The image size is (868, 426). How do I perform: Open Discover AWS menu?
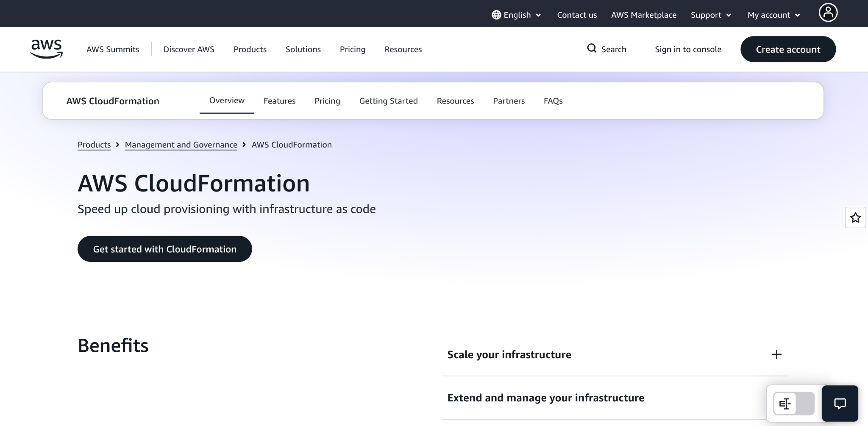[x=189, y=49]
